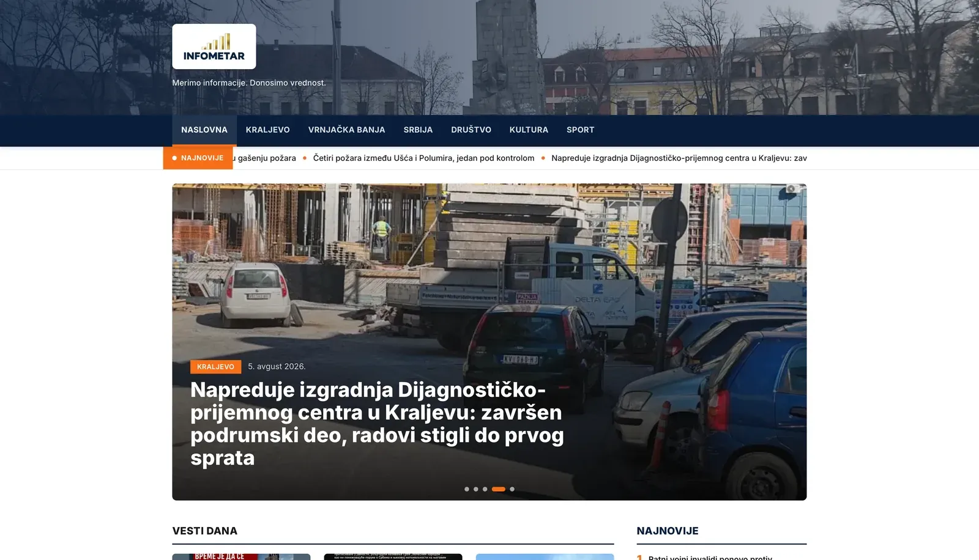Select the Društvo category
The image size is (979, 560).
[x=471, y=130]
